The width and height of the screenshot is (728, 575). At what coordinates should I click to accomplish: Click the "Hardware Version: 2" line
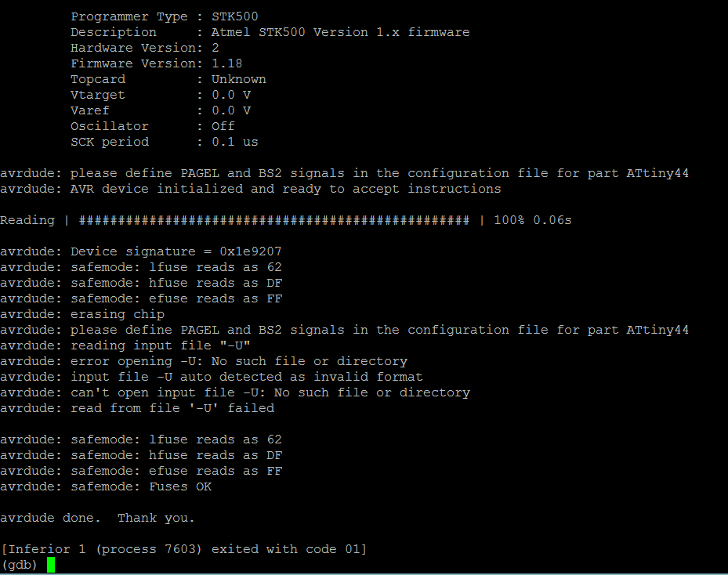click(145, 48)
